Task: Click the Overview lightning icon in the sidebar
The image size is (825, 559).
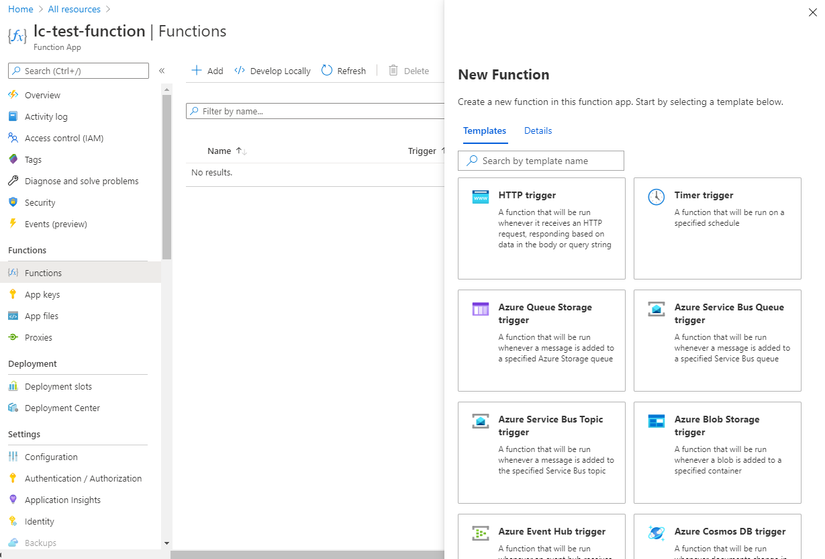Action: pos(13,95)
